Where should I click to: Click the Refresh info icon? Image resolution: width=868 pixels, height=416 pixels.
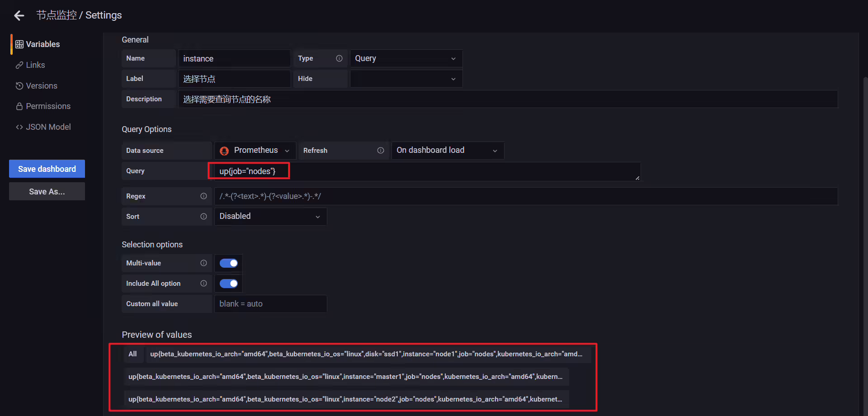pos(381,151)
